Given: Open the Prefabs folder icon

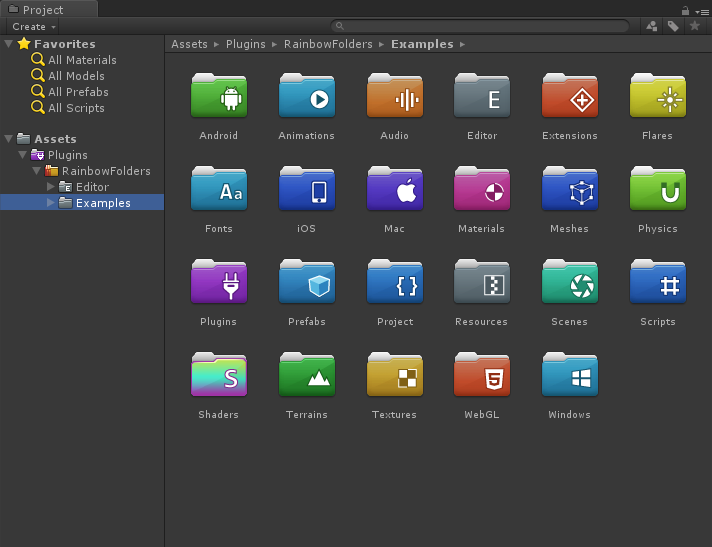Looking at the screenshot, I should pyautogui.click(x=307, y=281).
